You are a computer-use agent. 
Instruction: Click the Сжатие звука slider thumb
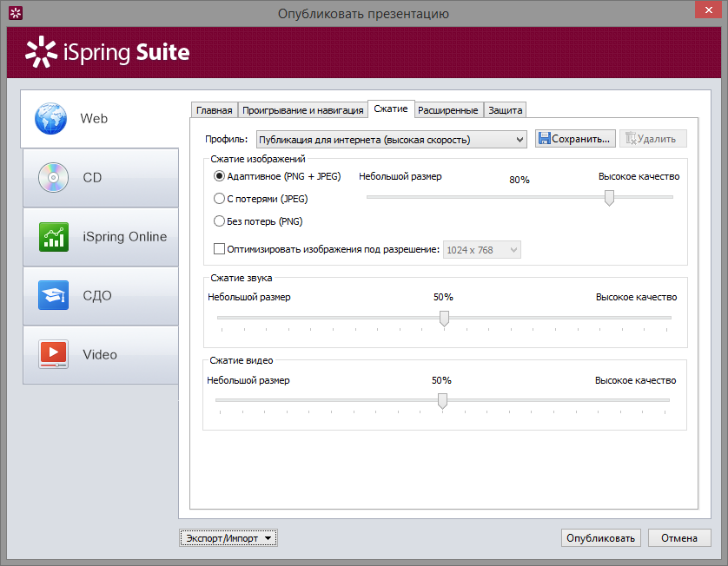click(x=444, y=319)
